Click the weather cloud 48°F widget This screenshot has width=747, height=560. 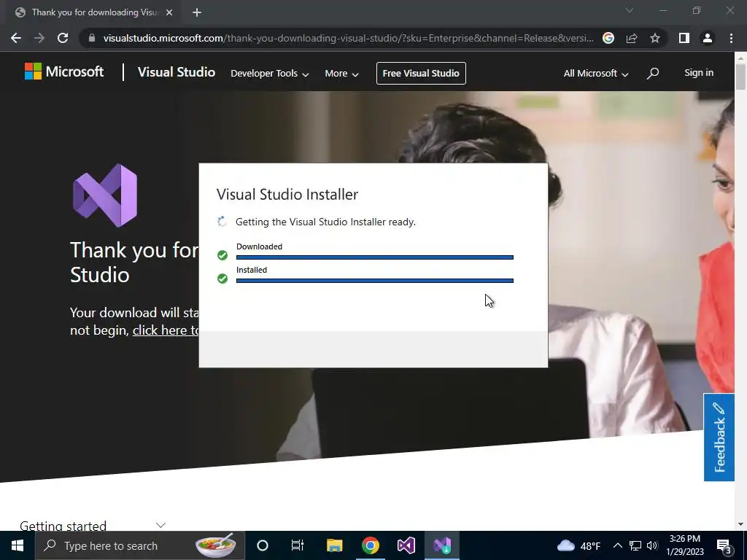click(578, 545)
